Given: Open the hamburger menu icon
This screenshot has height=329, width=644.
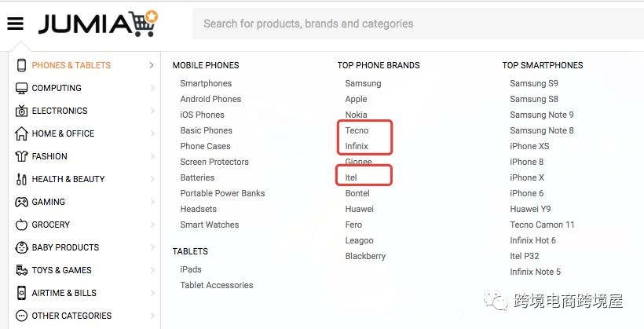Looking at the screenshot, I should click(15, 24).
